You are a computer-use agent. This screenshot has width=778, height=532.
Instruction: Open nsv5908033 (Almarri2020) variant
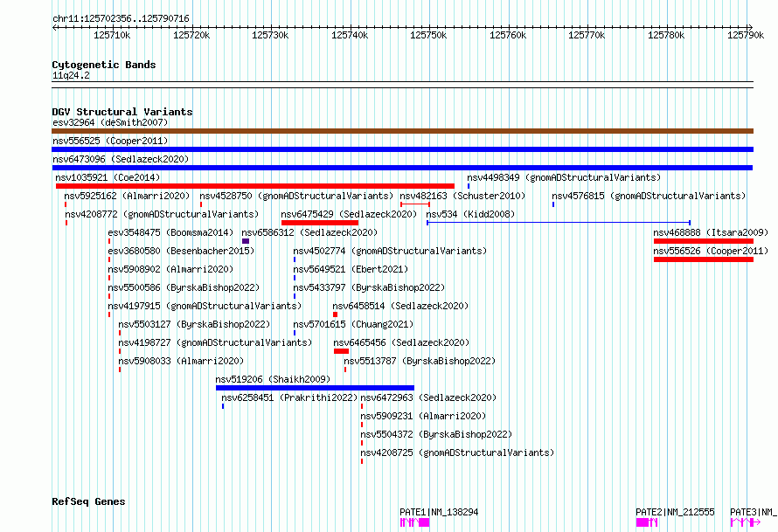(x=181, y=361)
